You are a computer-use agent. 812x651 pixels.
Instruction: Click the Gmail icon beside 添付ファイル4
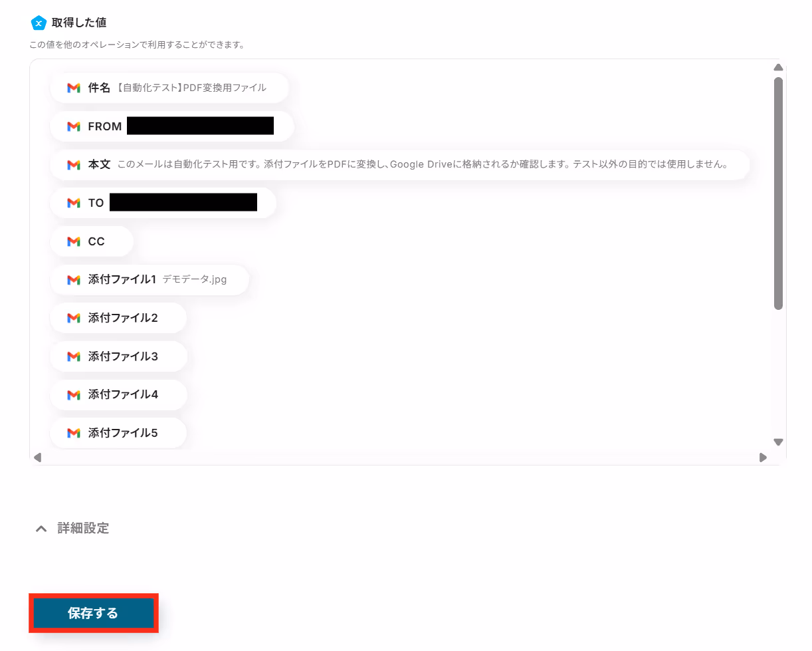click(x=74, y=394)
